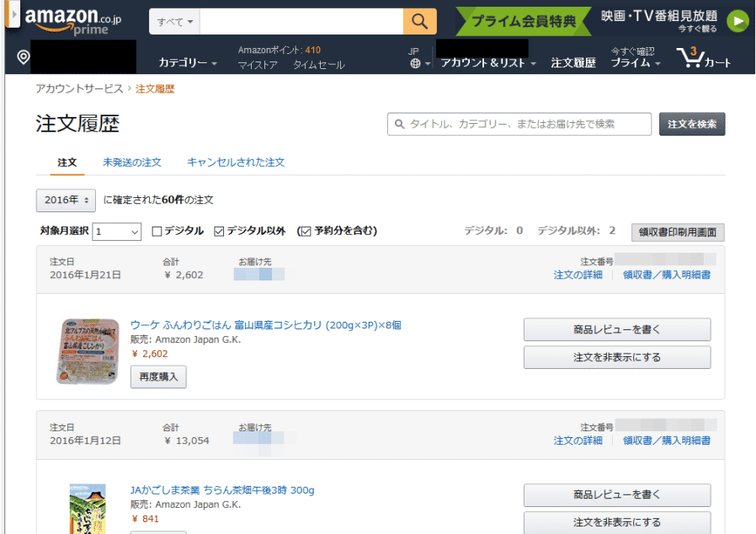756x534 pixels.
Task: Open JAかごしま茶業 ちらん茶畑 product link
Action: (222, 490)
